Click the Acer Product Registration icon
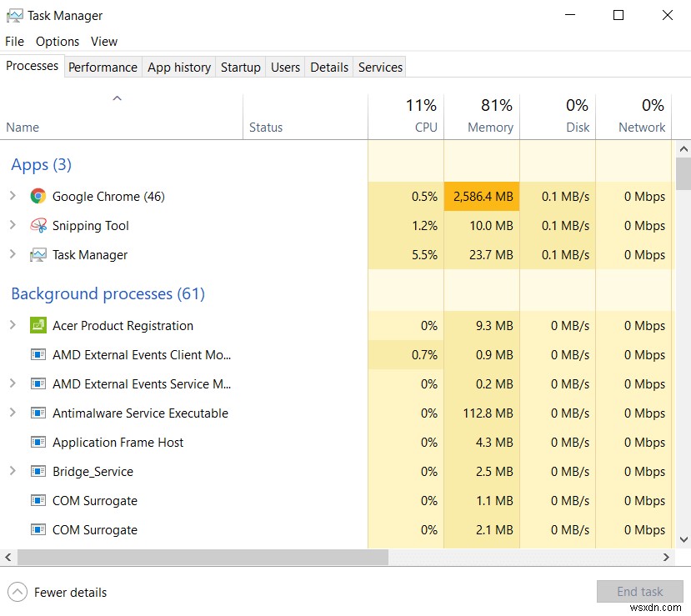691x616 pixels. [x=38, y=325]
